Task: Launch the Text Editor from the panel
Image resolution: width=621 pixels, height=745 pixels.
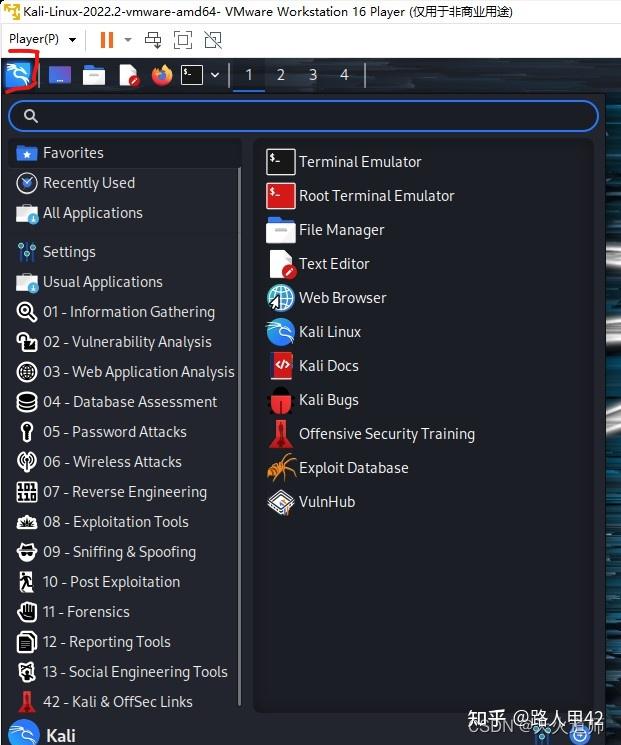Action: tap(129, 75)
